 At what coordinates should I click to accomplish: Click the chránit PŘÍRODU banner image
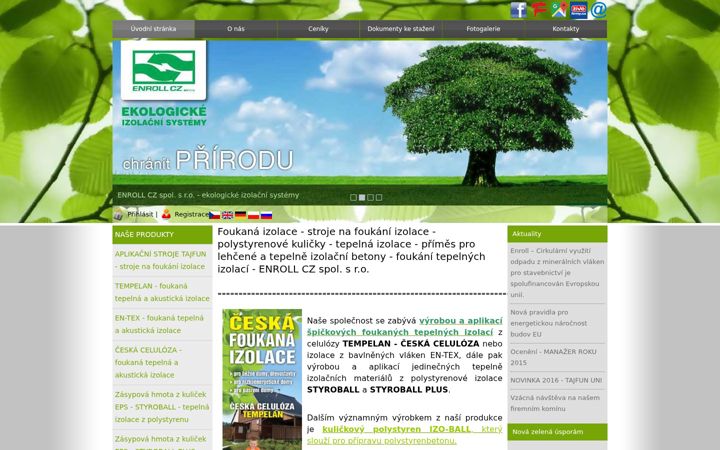pyautogui.click(x=360, y=123)
